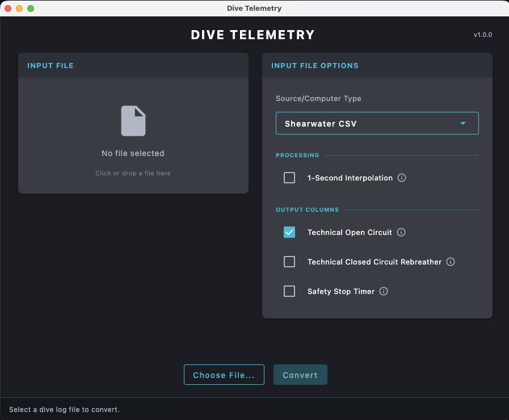Viewport: 509px width, 420px height.
Task: Click the 'Click or drop a file here' text
Action: click(133, 173)
